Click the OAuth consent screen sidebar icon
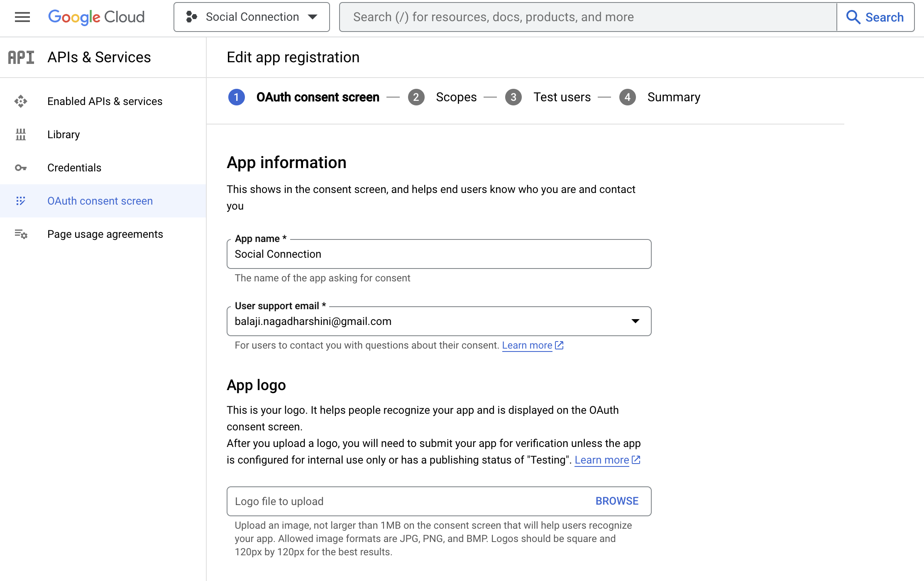This screenshot has height=581, width=924. coord(21,201)
